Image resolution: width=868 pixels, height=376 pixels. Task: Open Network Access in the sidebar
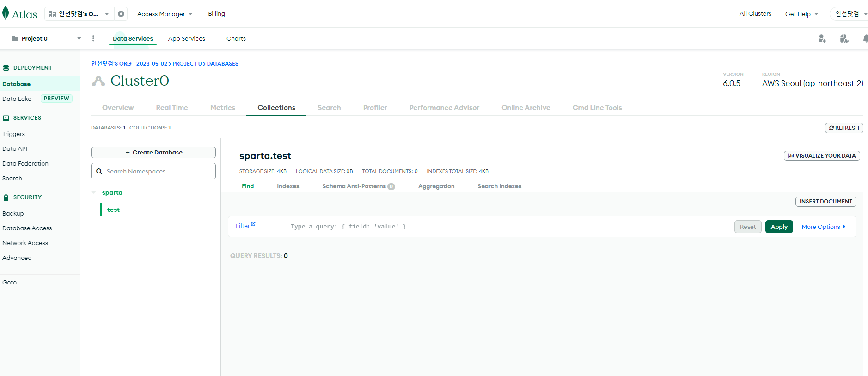[x=25, y=243]
